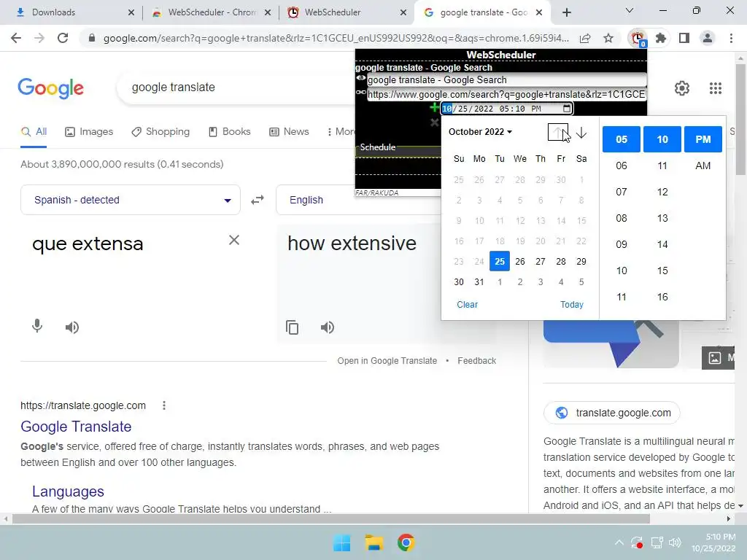Click the WebScheduler extension icon in toolbar
Viewport: 747px width, 560px height.
click(638, 38)
